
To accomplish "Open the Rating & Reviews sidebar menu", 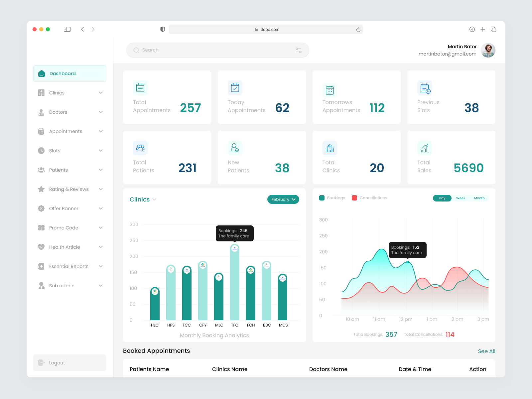I will click(69, 189).
